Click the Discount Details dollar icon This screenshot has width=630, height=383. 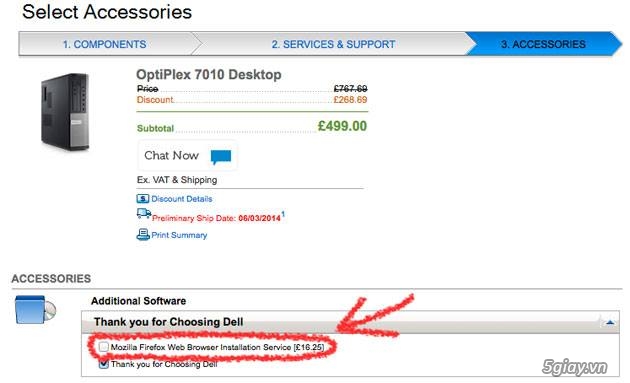(x=143, y=199)
